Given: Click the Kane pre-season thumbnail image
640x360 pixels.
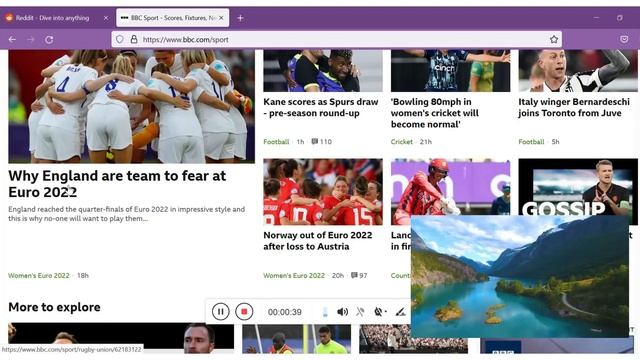Looking at the screenshot, I should point(323,71).
